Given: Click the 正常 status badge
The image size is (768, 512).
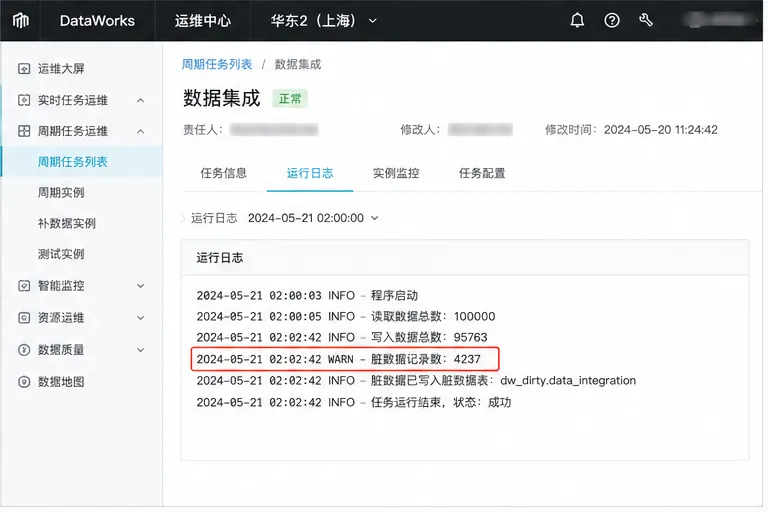Looking at the screenshot, I should [x=290, y=99].
